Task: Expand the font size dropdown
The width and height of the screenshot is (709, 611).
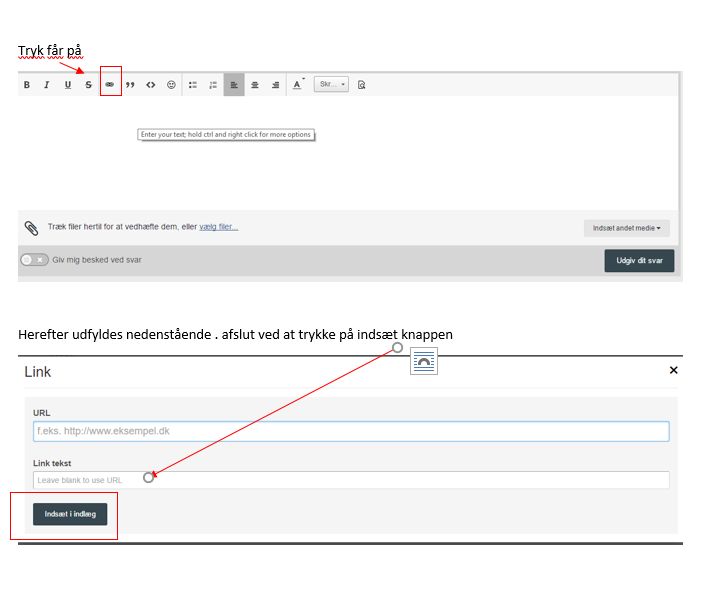Action: point(331,85)
